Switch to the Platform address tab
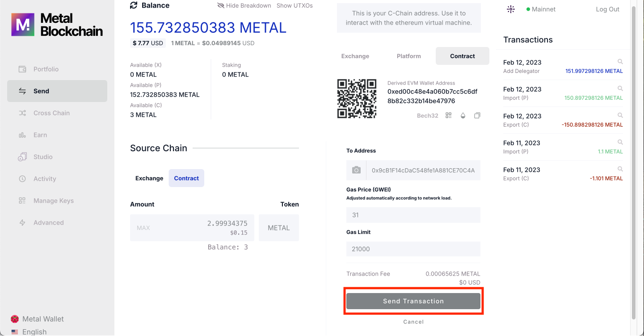This screenshot has height=336, width=644. tap(408, 56)
